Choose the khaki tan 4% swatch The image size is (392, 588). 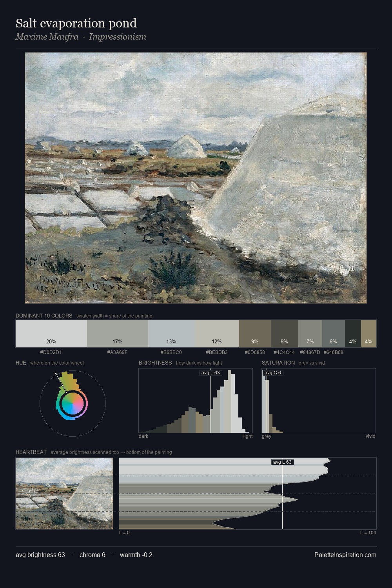[x=368, y=334]
